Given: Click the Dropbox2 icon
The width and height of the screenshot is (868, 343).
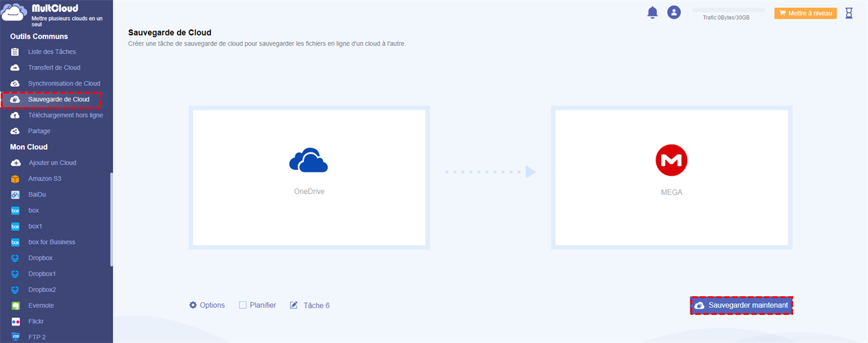Looking at the screenshot, I should [x=15, y=290].
